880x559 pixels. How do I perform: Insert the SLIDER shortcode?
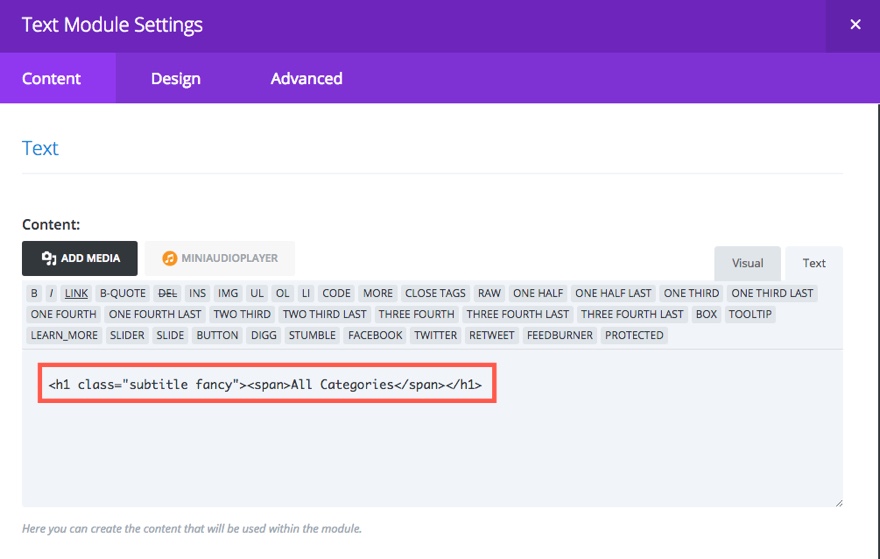coord(127,335)
